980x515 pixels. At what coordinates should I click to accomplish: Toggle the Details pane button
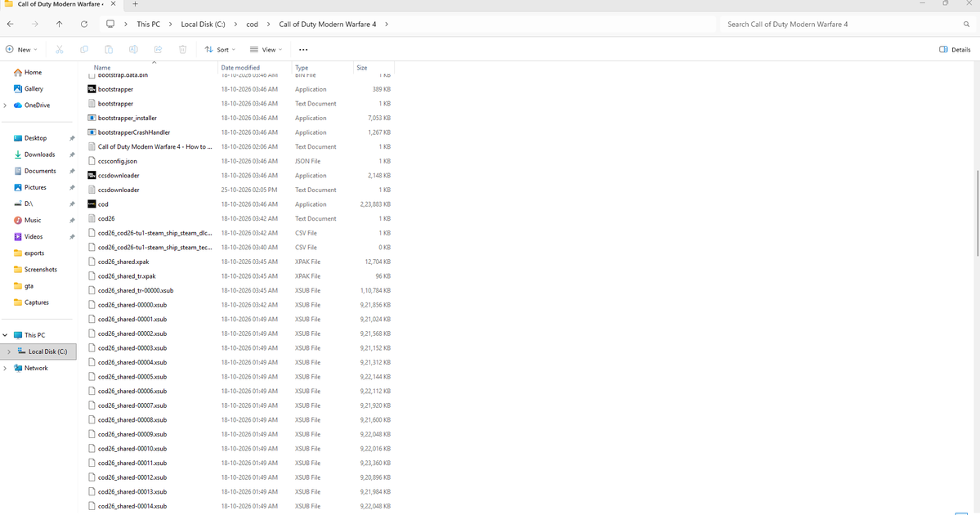(955, 49)
